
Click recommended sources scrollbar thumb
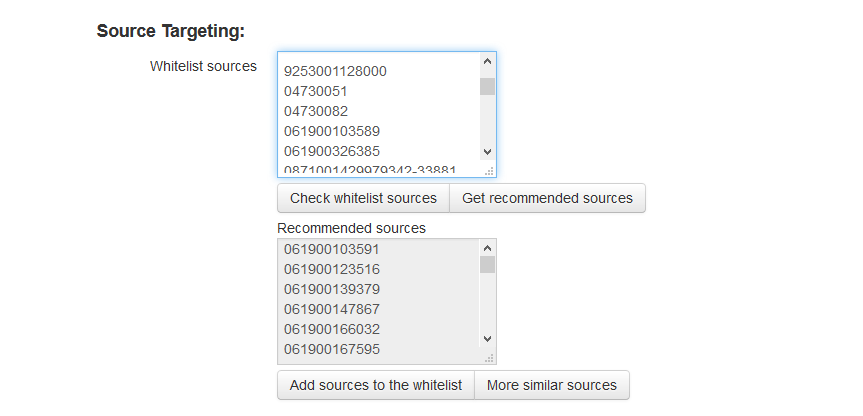[487, 265]
